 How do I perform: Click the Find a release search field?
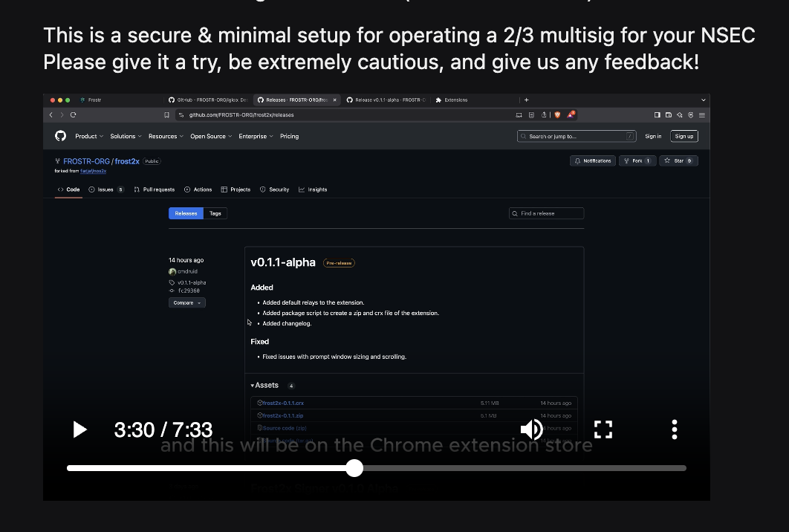click(547, 213)
